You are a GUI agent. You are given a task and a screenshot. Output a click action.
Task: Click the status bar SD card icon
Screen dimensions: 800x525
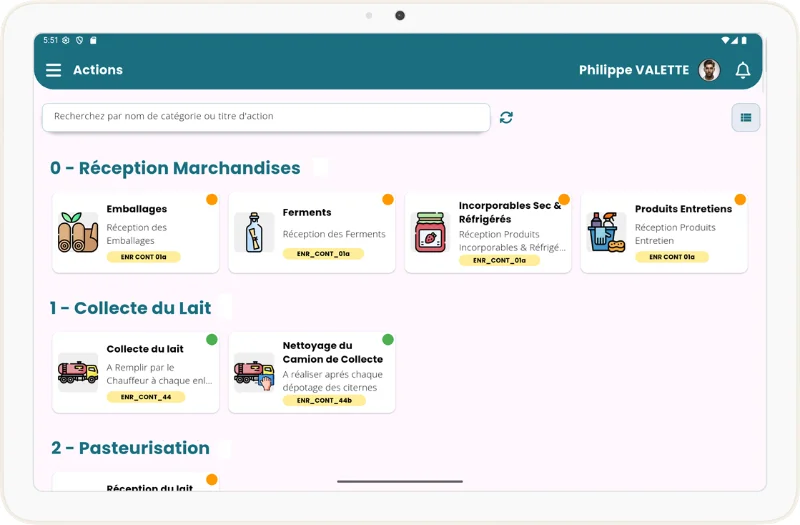[x=93, y=40]
